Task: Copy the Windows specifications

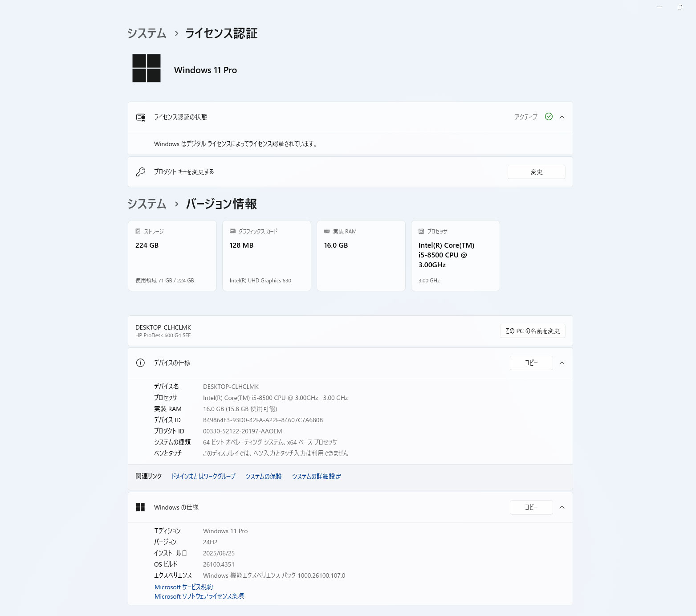Action: (x=531, y=507)
